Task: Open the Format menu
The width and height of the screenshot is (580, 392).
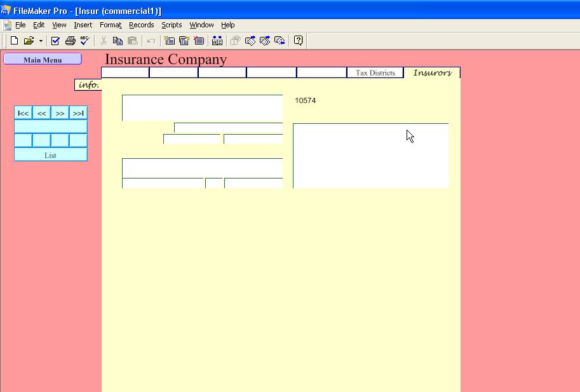Action: point(111,25)
